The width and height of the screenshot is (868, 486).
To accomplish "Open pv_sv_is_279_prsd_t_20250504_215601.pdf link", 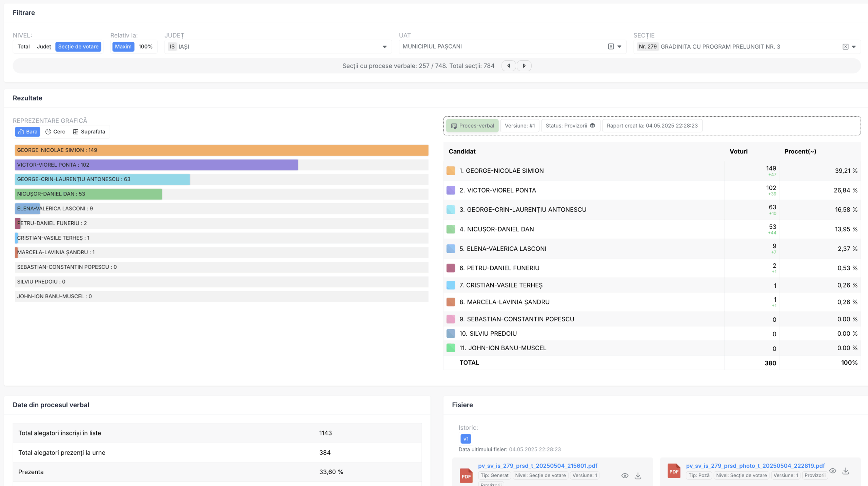I will [x=537, y=466].
